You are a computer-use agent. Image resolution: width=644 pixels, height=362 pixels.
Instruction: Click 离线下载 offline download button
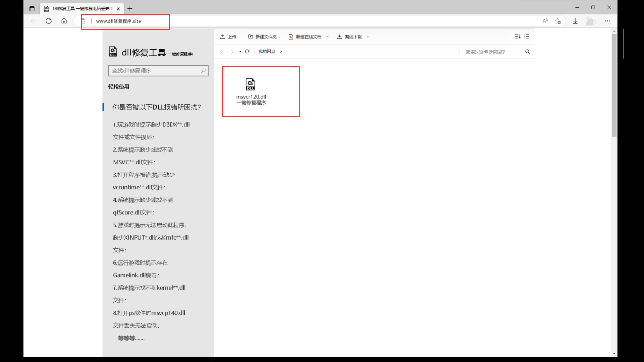(x=350, y=37)
